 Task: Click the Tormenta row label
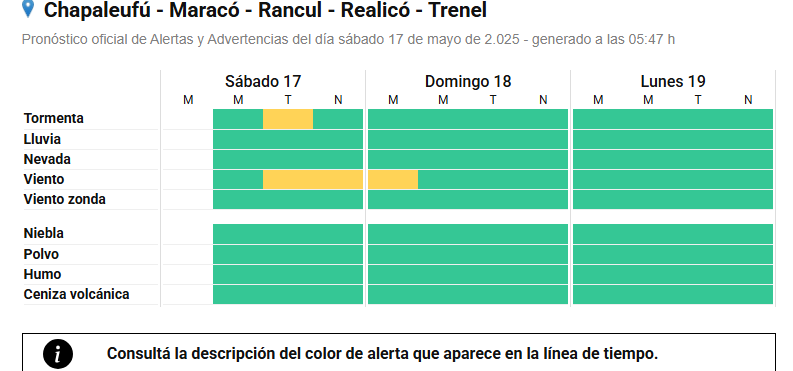click(54, 118)
